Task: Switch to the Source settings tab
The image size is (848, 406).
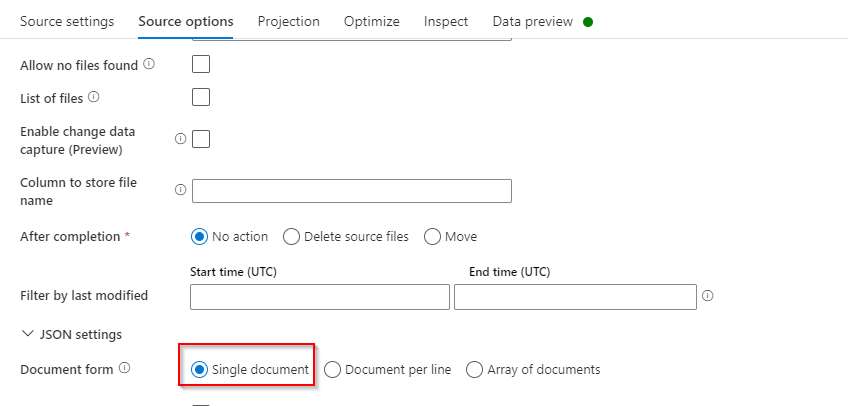Action: 67,22
